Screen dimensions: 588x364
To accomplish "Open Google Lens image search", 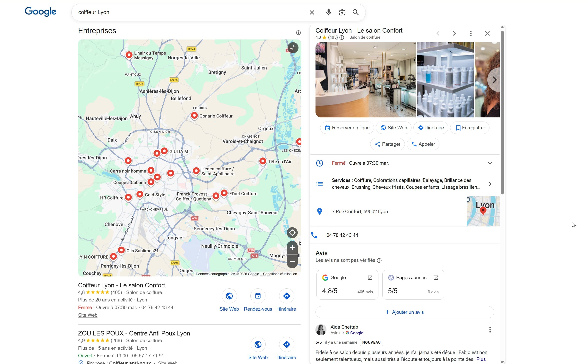I will (x=342, y=12).
